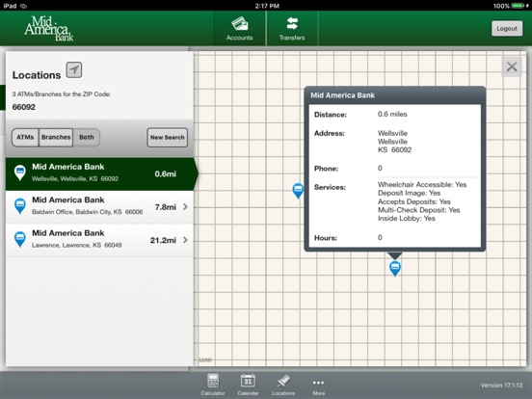This screenshot has height=399, width=532.
Task: Tap the pin icon on Lawrence row
Action: tap(20, 239)
